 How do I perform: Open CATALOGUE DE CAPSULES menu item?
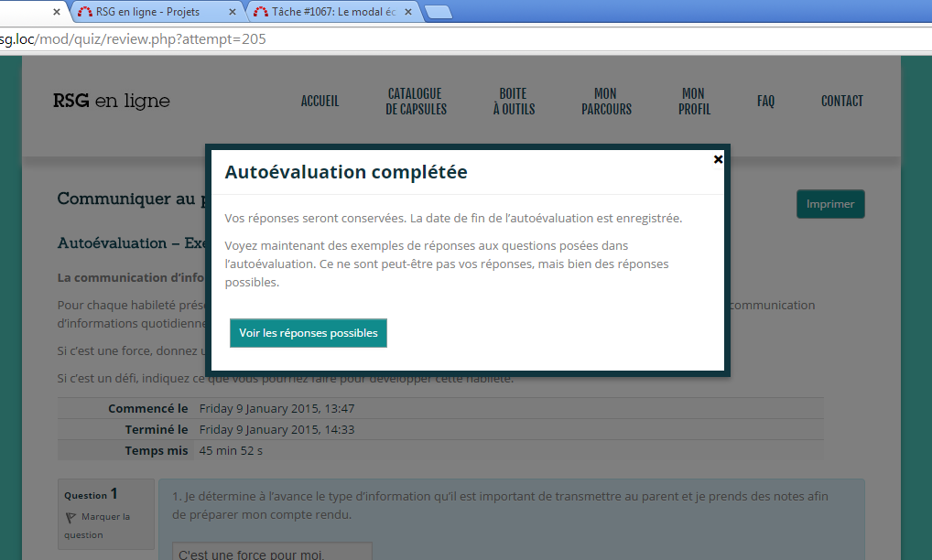416,102
